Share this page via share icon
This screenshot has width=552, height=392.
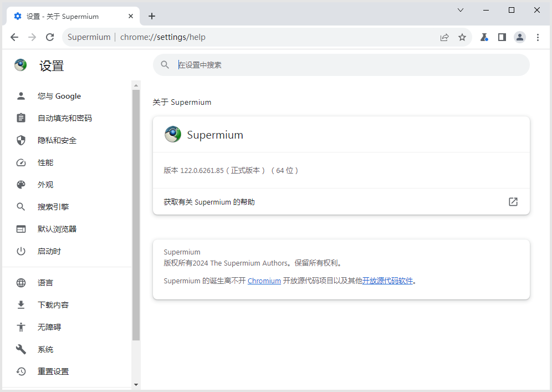coord(444,37)
